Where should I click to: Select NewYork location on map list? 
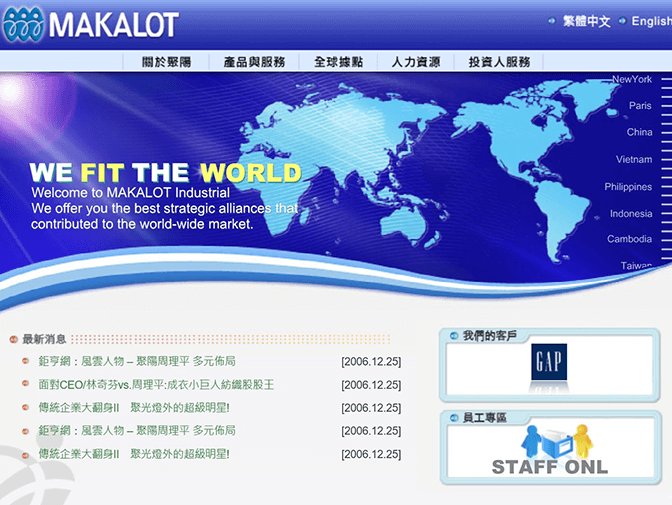tap(632, 79)
